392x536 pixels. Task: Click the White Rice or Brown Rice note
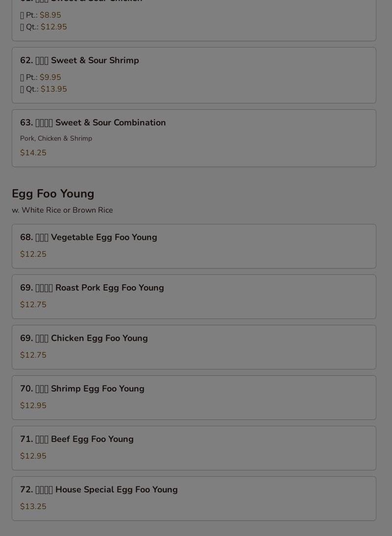coord(62,210)
